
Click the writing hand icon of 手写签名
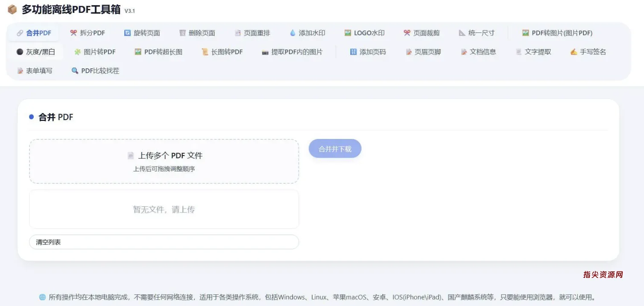click(574, 52)
